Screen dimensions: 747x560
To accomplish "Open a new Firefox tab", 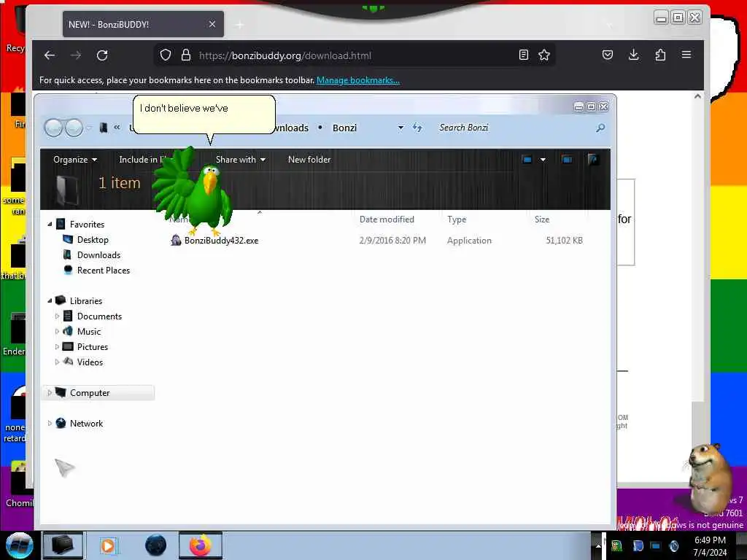I will 239,25.
